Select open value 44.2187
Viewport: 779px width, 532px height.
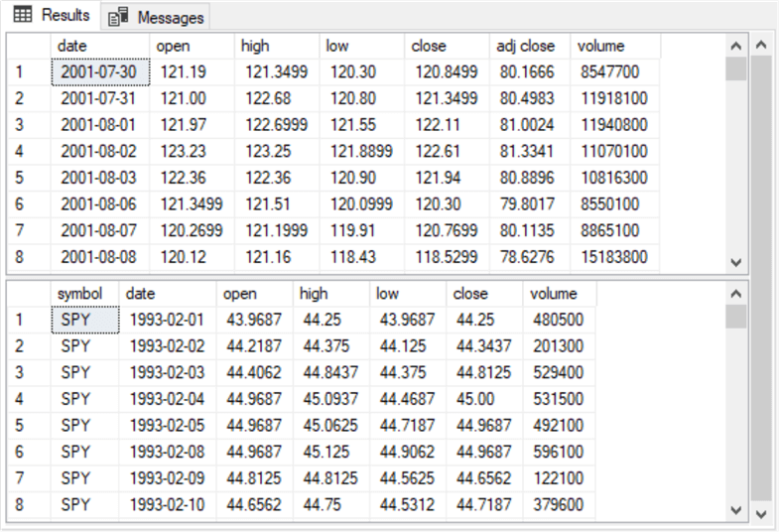coord(255,345)
